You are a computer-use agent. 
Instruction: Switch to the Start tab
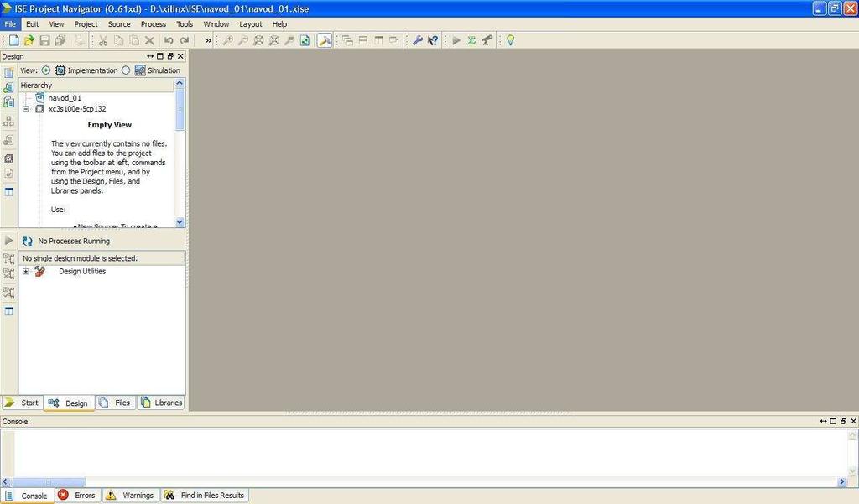click(x=22, y=403)
